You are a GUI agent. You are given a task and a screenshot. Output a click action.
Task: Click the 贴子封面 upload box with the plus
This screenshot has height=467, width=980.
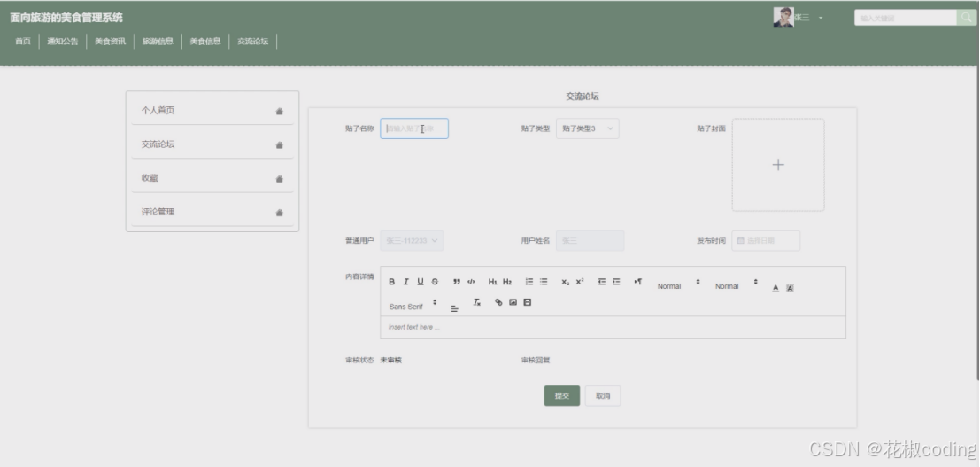tap(778, 165)
